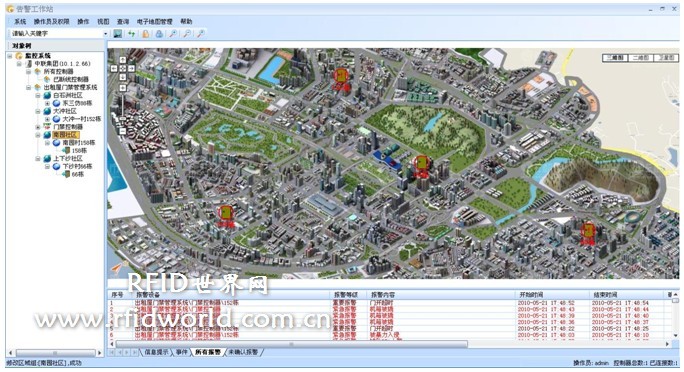Pan the map left with arrow control
Image resolution: width=684 pixels, height=372 pixels.
point(114,68)
